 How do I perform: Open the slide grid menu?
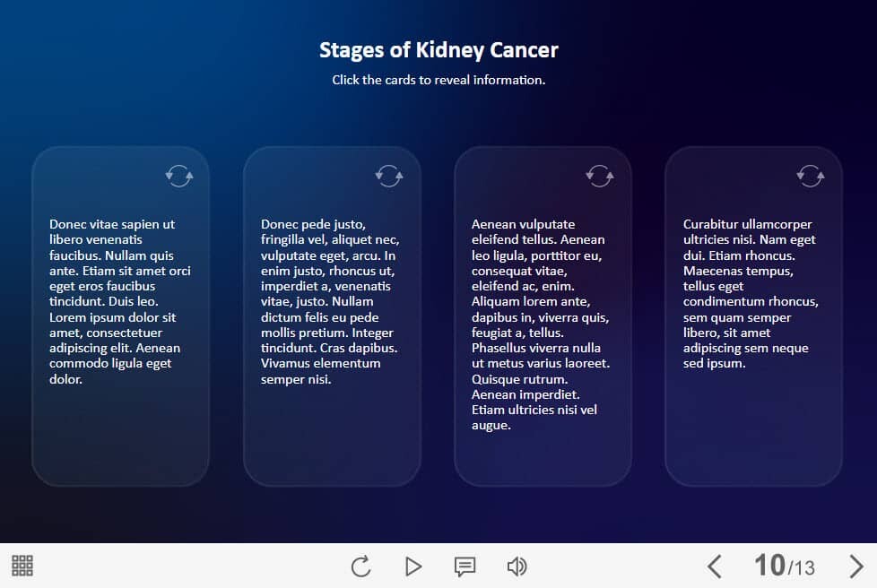(x=22, y=566)
